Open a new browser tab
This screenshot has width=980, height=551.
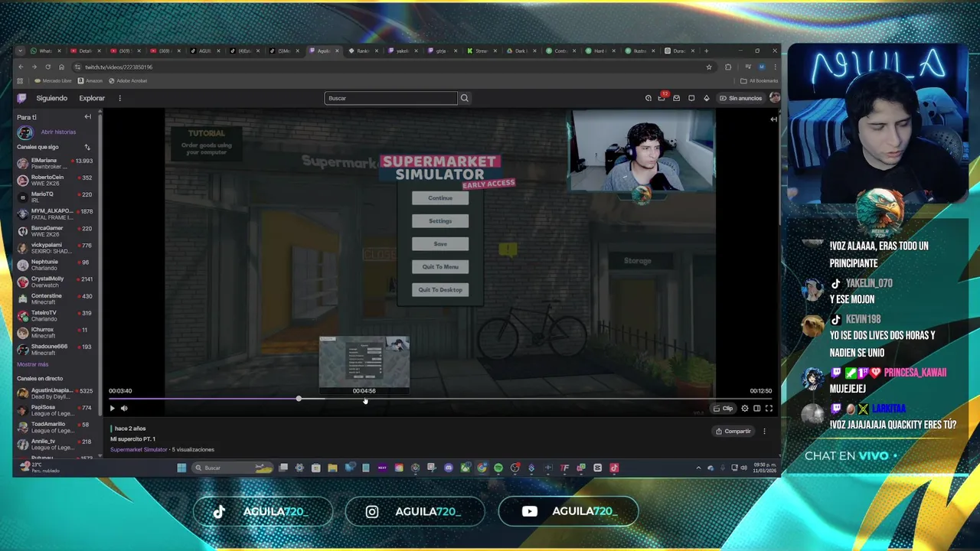[707, 51]
